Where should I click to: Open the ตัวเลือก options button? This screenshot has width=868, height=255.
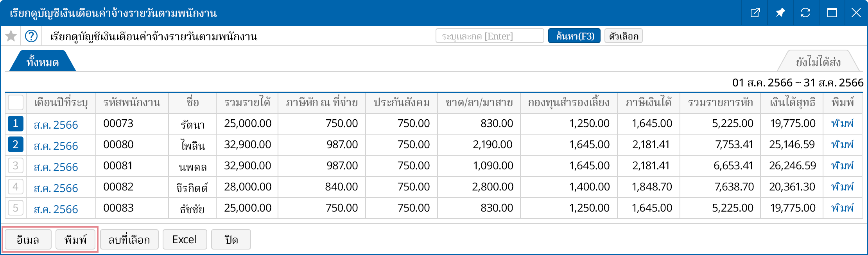pos(623,36)
